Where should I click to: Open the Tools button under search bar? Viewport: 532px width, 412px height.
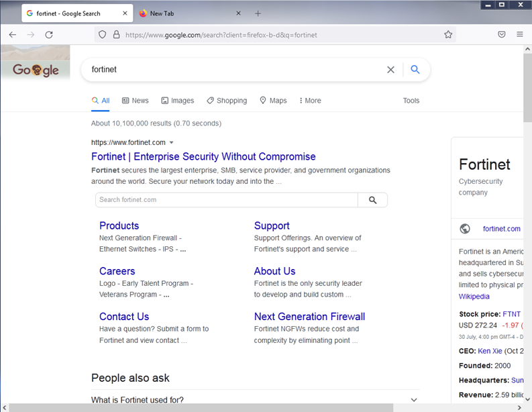(x=411, y=101)
